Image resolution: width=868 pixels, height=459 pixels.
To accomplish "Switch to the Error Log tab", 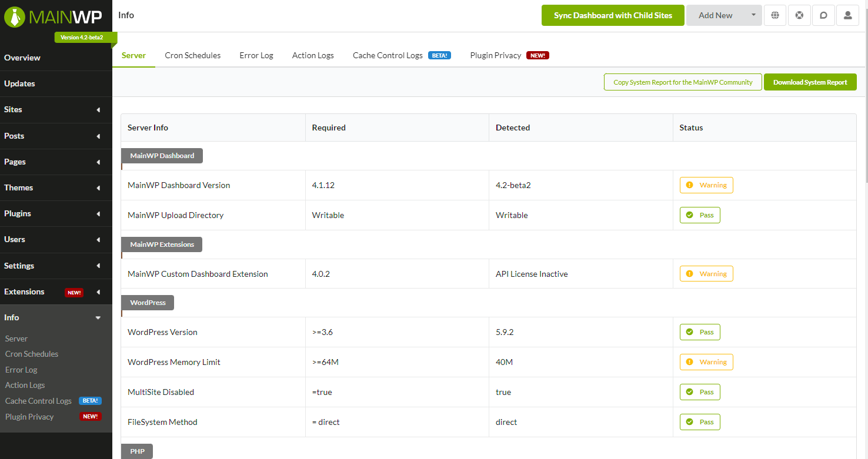I will [256, 55].
